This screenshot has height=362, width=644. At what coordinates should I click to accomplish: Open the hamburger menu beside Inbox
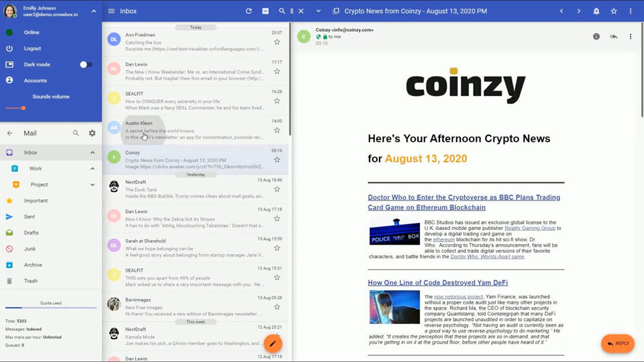click(111, 11)
